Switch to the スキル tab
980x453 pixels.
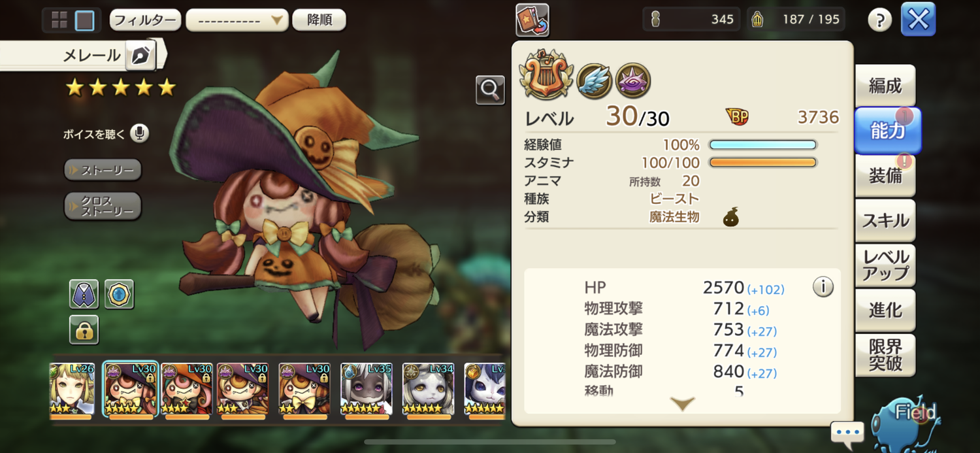(885, 221)
